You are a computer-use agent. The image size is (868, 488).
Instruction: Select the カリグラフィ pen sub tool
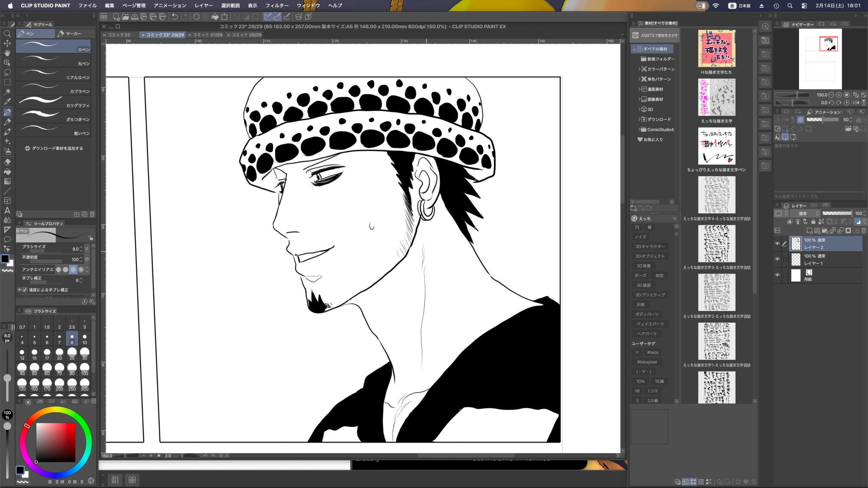[53, 102]
